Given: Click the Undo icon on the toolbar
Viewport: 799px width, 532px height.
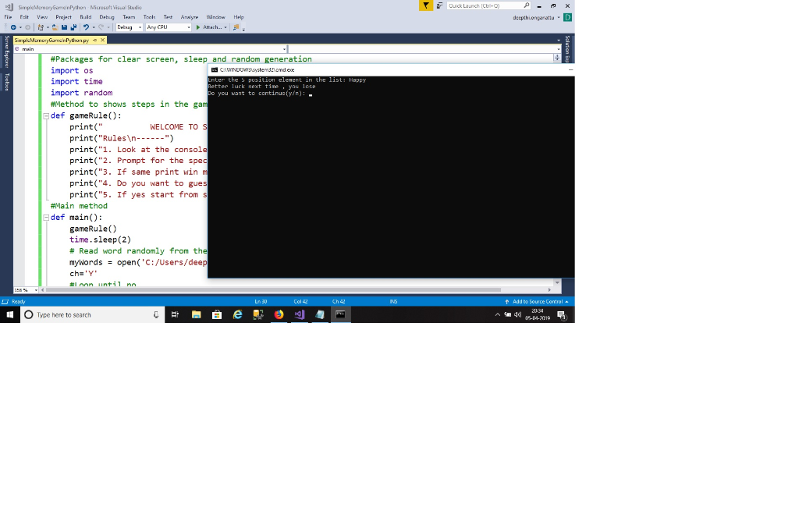Looking at the screenshot, I should pos(86,27).
